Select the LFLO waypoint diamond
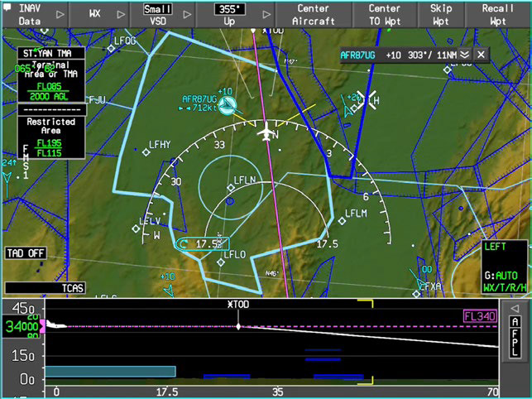The height and width of the screenshot is (399, 532). click(x=221, y=262)
